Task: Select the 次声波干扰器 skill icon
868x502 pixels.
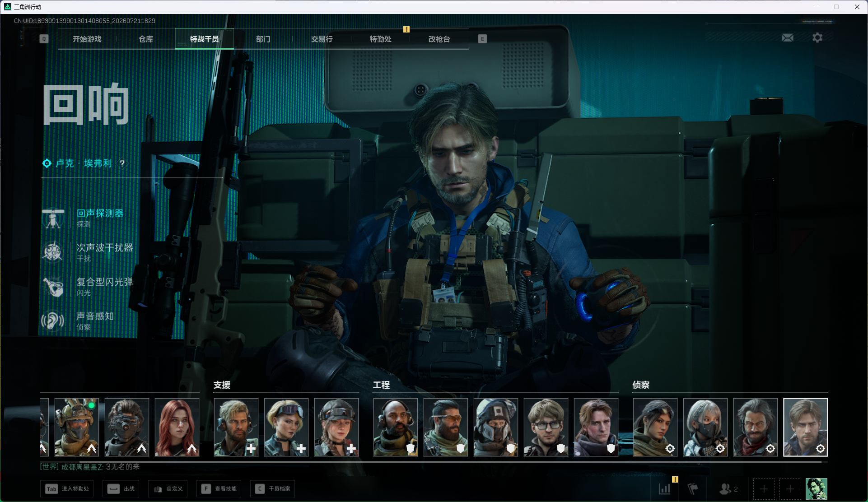Action: pyautogui.click(x=53, y=252)
